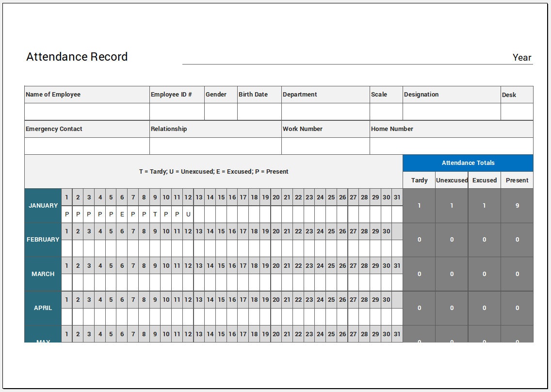Click the Emergency Contact header
Screen dimensions: 551x392
87,129
